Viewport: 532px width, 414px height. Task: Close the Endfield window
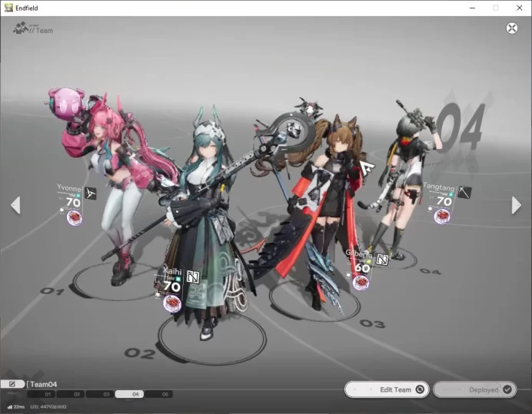tap(519, 8)
